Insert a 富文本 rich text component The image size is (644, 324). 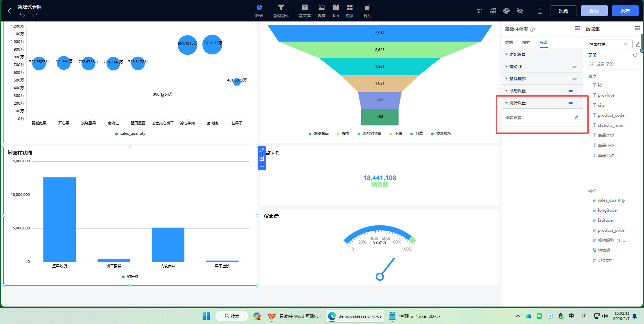(x=305, y=11)
